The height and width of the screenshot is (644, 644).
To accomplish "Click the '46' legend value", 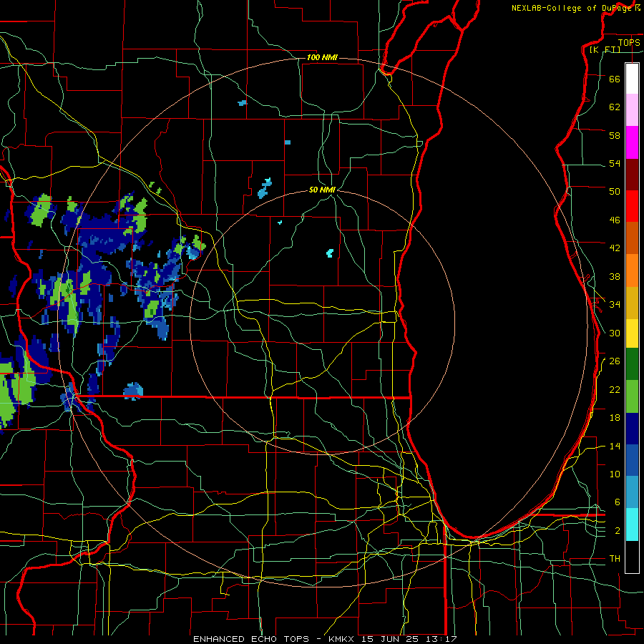I will (x=615, y=220).
